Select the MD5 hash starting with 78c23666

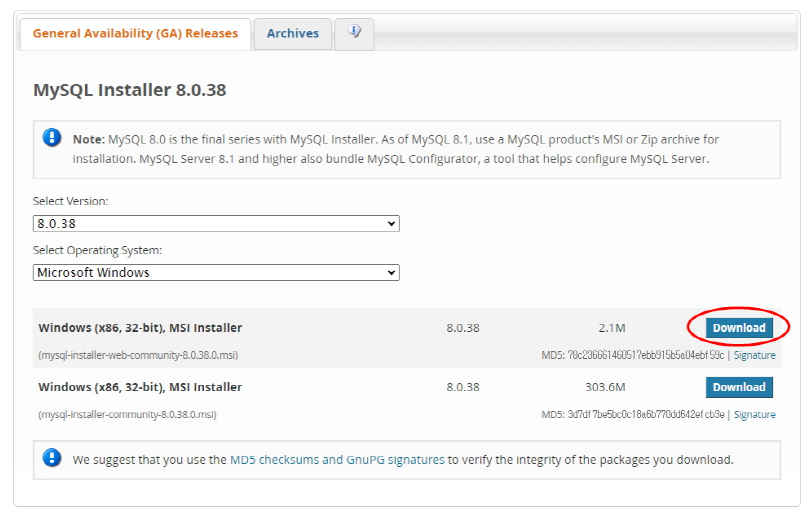click(x=646, y=355)
